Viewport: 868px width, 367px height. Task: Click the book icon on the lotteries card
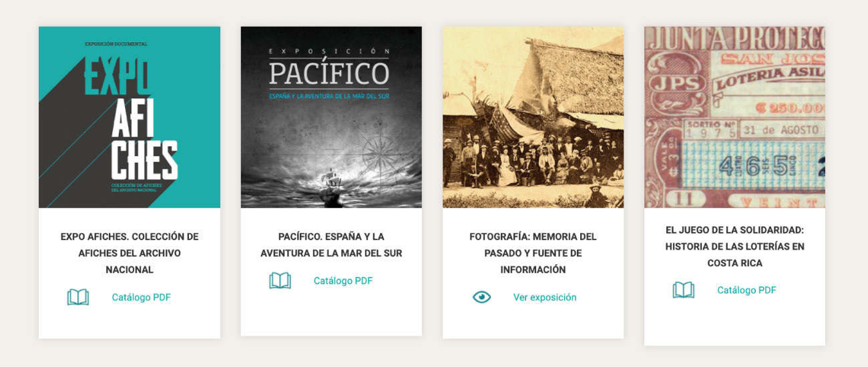pos(683,290)
